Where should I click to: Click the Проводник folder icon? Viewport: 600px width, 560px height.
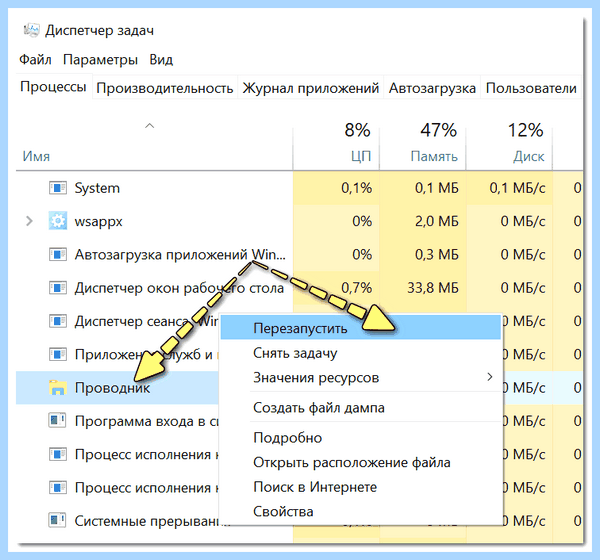[x=58, y=387]
